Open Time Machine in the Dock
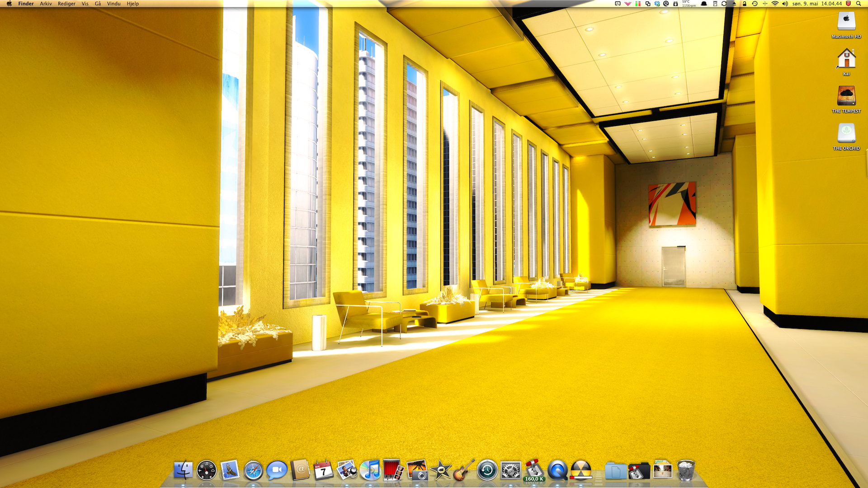Image resolution: width=868 pixels, height=488 pixels. 487,471
